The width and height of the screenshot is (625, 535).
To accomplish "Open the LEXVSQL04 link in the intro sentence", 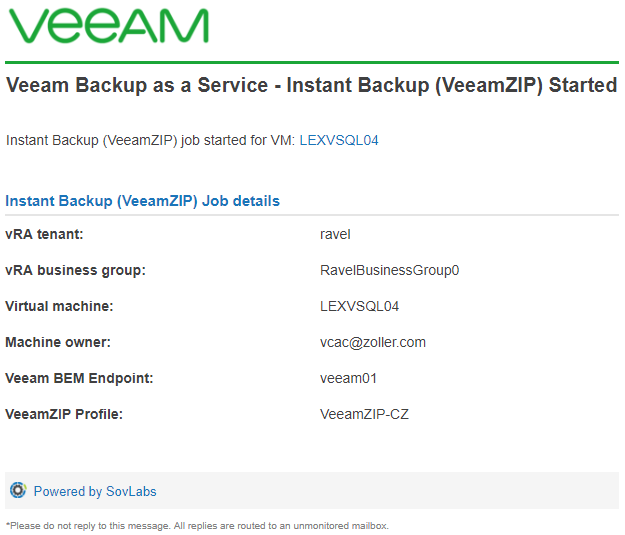I will point(339,140).
